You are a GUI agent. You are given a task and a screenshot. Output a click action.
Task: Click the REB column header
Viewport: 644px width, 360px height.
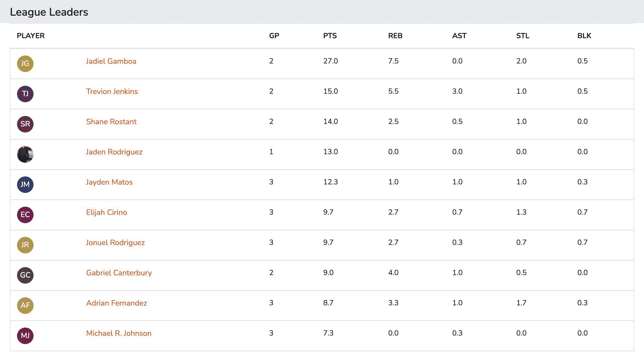click(395, 36)
